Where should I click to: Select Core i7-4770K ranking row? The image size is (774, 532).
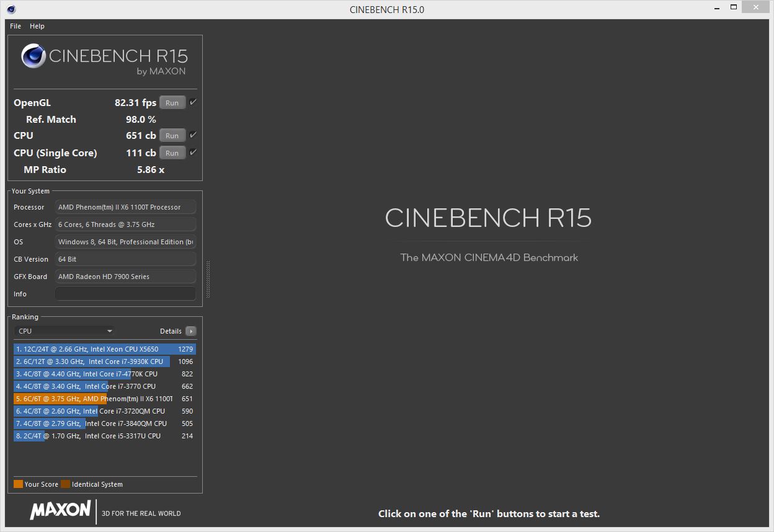click(x=105, y=374)
